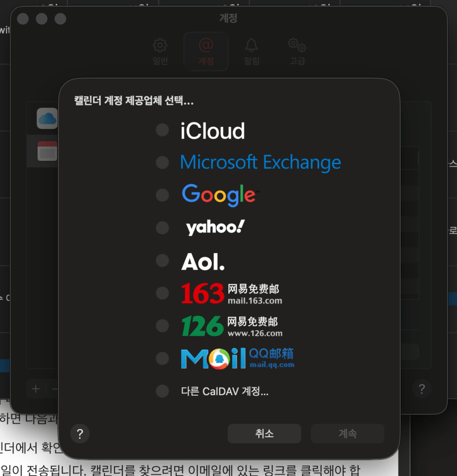
Task: Select iCloud account in sidebar list
Action: (47, 119)
